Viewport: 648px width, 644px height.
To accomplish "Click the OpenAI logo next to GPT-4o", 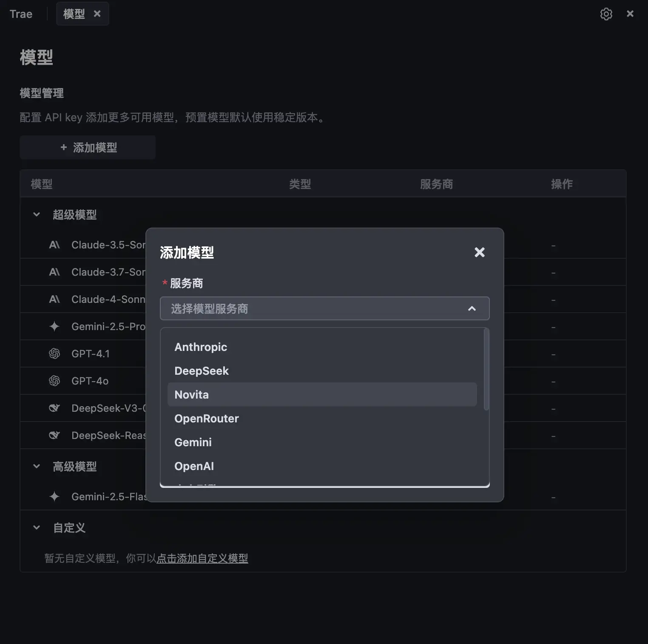I will coord(54,381).
